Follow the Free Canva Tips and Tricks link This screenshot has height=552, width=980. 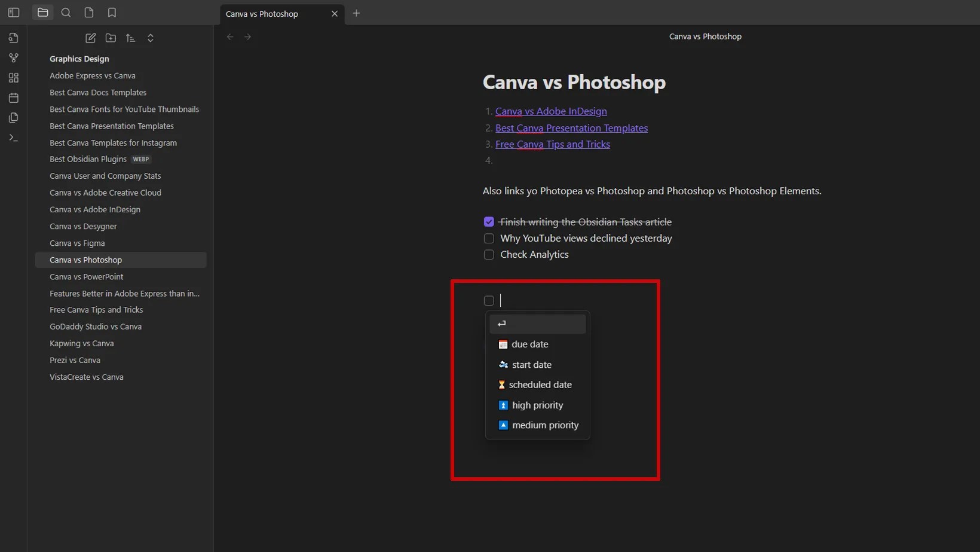553,144
